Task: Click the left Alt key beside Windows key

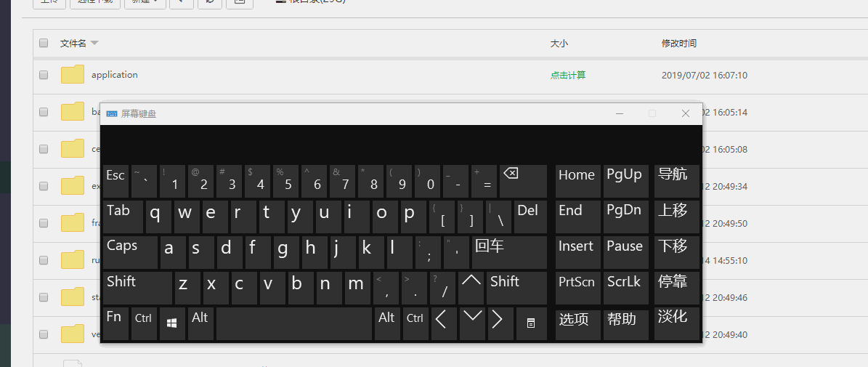Action: coord(200,324)
